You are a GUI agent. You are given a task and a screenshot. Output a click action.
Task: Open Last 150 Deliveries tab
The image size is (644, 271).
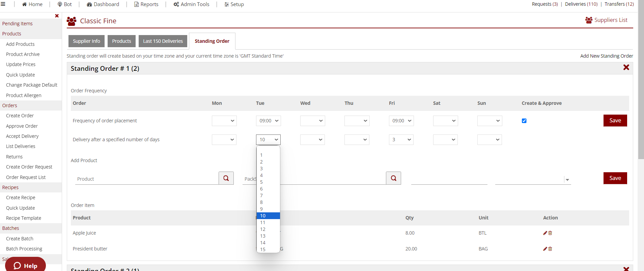click(163, 41)
